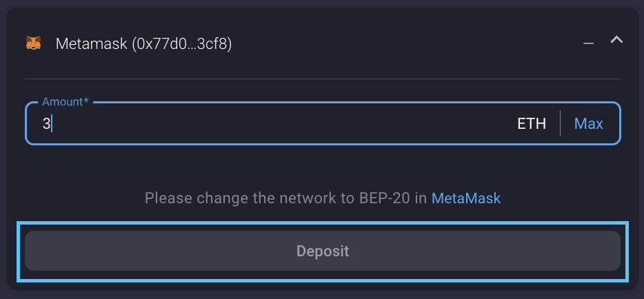
Task: Click the empty space inside the Amount box
Action: 276,124
